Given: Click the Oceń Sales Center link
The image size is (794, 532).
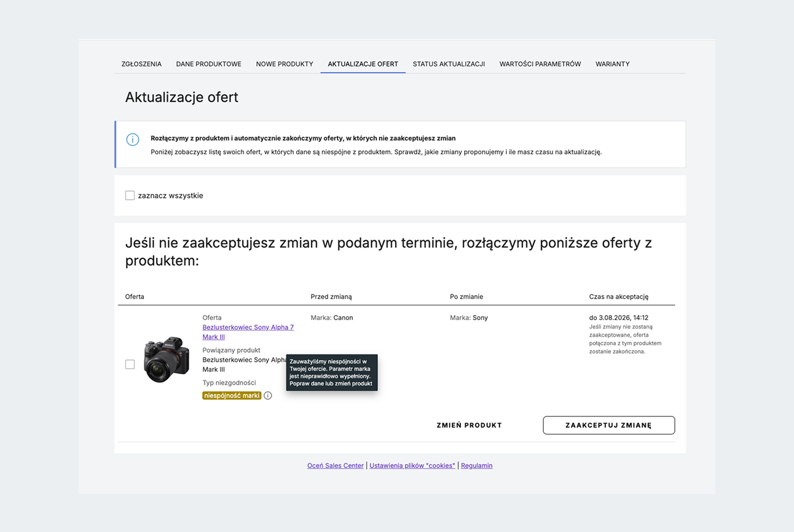Looking at the screenshot, I should (x=336, y=466).
